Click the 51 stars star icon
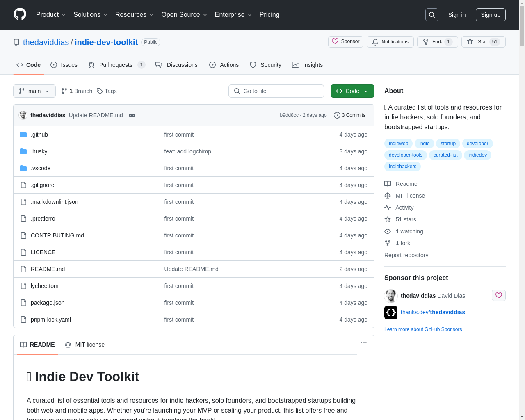 point(388,219)
